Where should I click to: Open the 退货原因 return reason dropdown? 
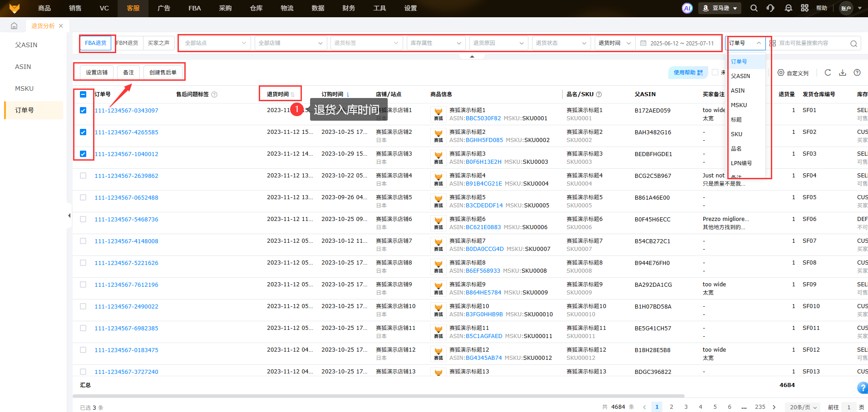click(x=498, y=43)
